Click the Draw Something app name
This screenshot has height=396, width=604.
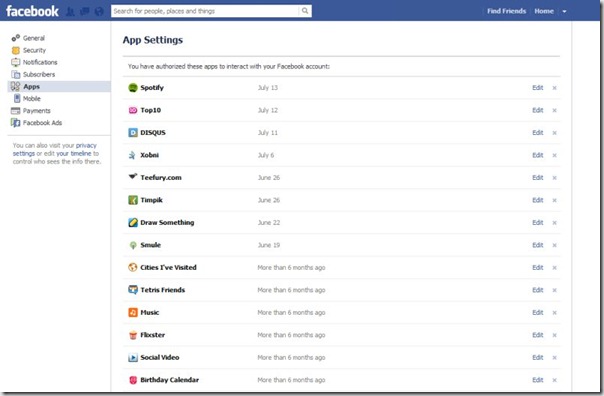tap(167, 222)
